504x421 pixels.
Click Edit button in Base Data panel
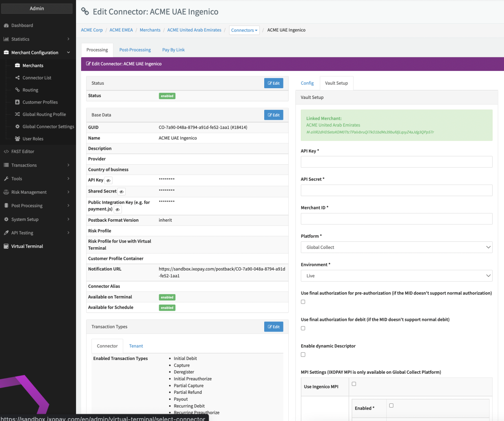point(274,115)
